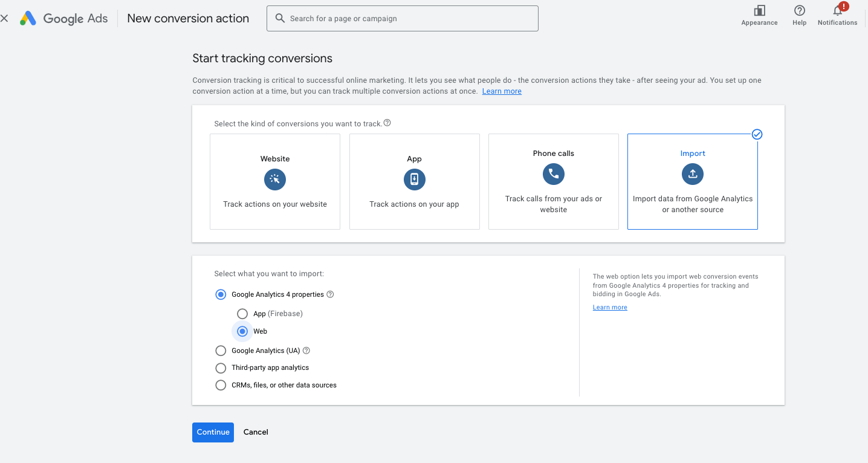Click 'Select what you want to import:' label
Screen dimensions: 868x463
(x=269, y=274)
